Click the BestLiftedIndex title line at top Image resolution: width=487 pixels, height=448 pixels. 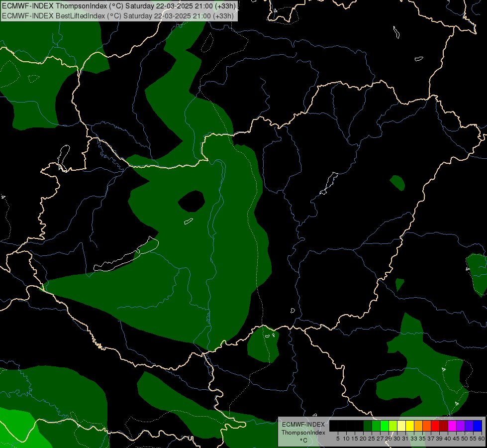118,16
